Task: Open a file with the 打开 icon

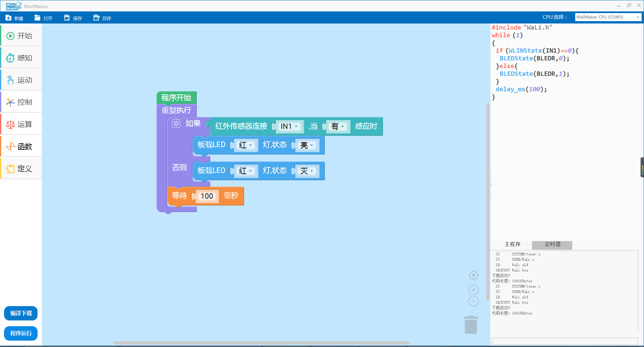Action: coord(38,18)
